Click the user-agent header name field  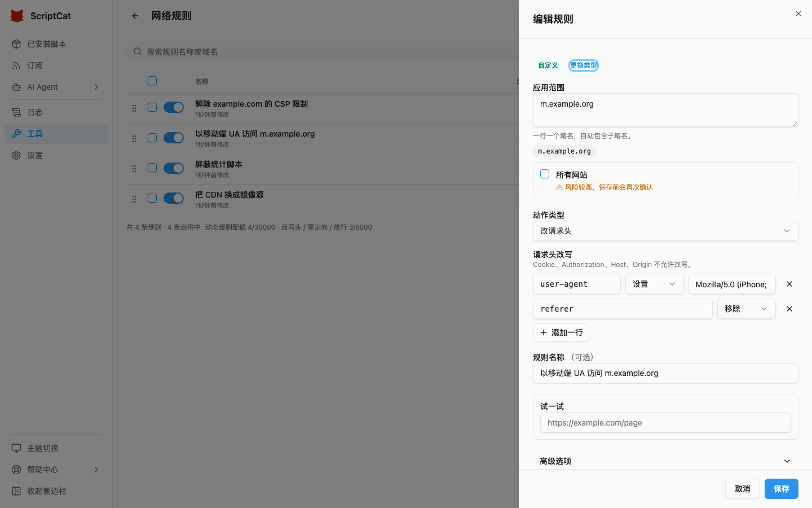(x=577, y=284)
